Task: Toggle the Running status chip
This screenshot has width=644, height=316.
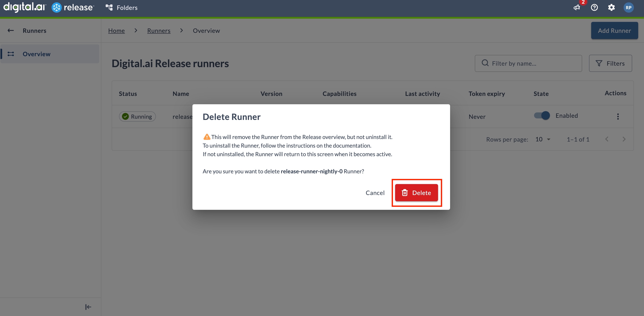Action: tap(137, 116)
